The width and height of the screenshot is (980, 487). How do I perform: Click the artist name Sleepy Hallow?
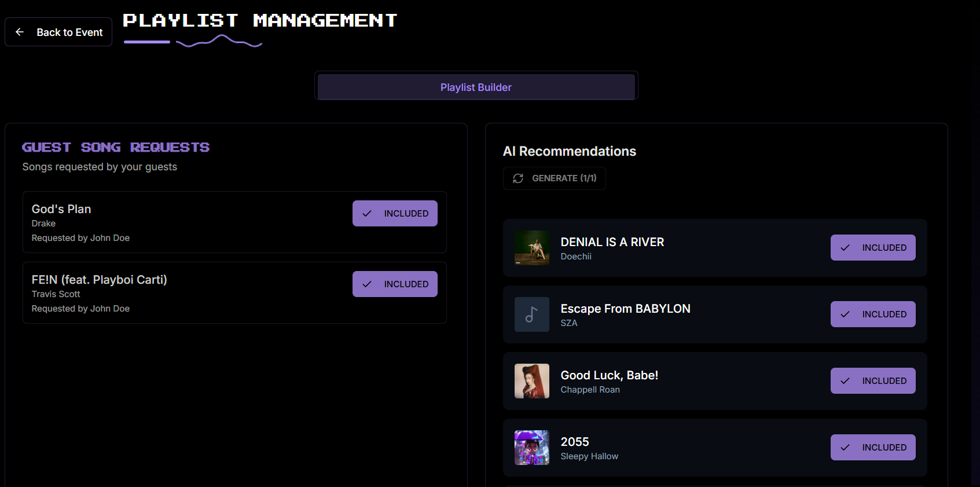tap(589, 456)
